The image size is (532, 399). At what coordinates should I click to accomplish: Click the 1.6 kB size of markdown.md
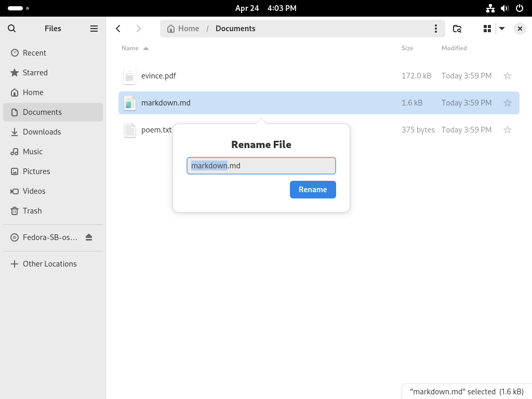point(412,103)
